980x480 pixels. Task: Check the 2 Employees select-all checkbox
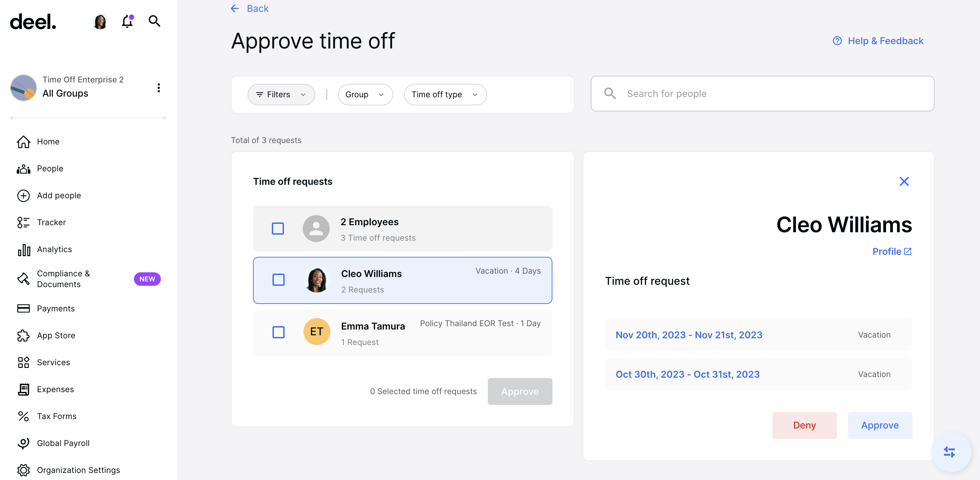point(278,229)
